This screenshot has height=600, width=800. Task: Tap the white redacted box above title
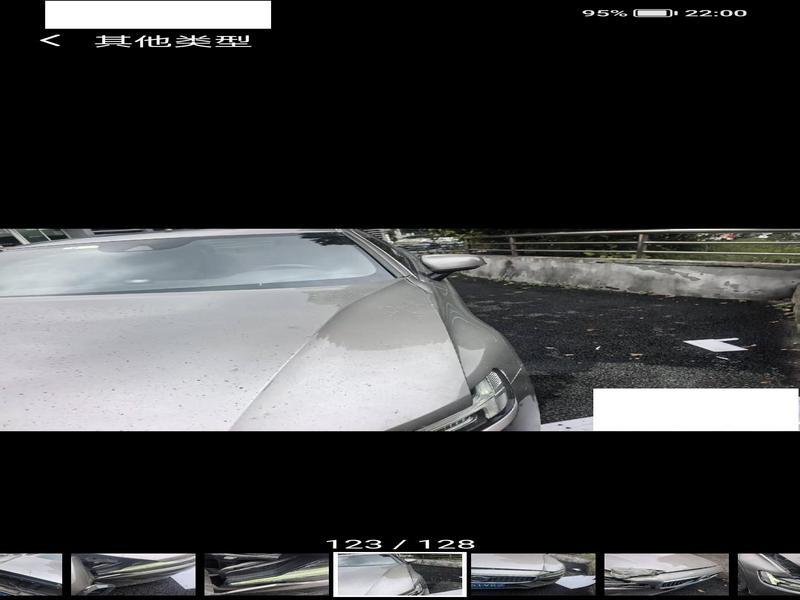[158, 14]
